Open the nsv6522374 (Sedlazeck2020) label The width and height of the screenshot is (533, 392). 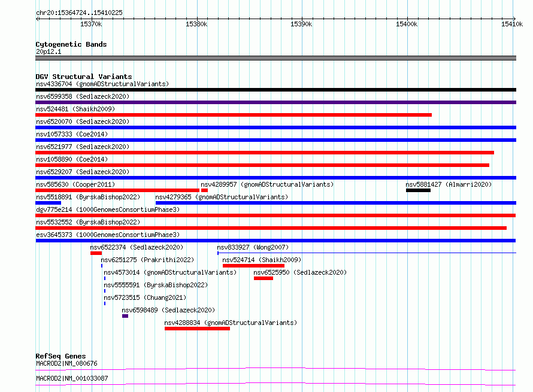coord(137,247)
